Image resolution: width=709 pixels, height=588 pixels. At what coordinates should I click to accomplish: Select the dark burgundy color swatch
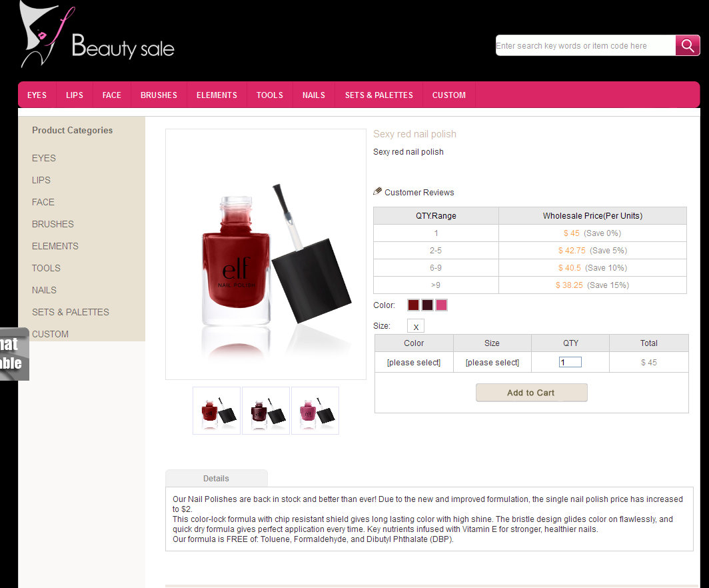coord(427,305)
